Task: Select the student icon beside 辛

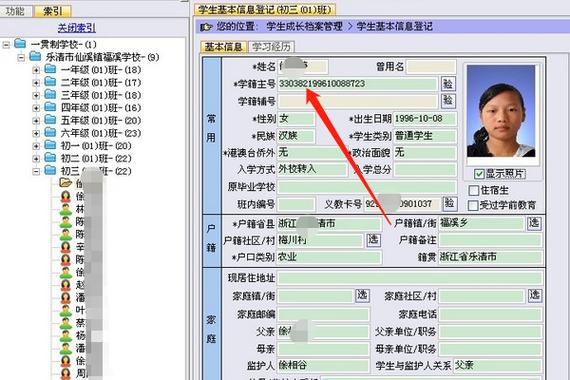Action: point(66,247)
